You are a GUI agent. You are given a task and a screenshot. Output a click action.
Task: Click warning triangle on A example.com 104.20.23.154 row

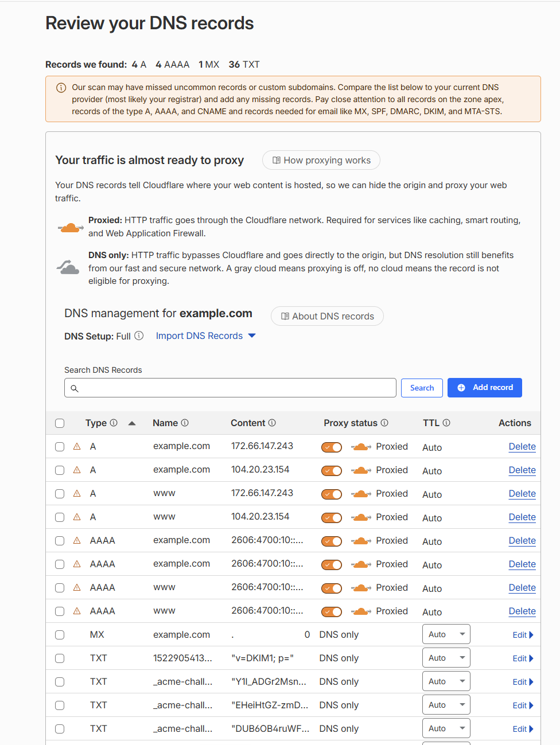(x=77, y=470)
